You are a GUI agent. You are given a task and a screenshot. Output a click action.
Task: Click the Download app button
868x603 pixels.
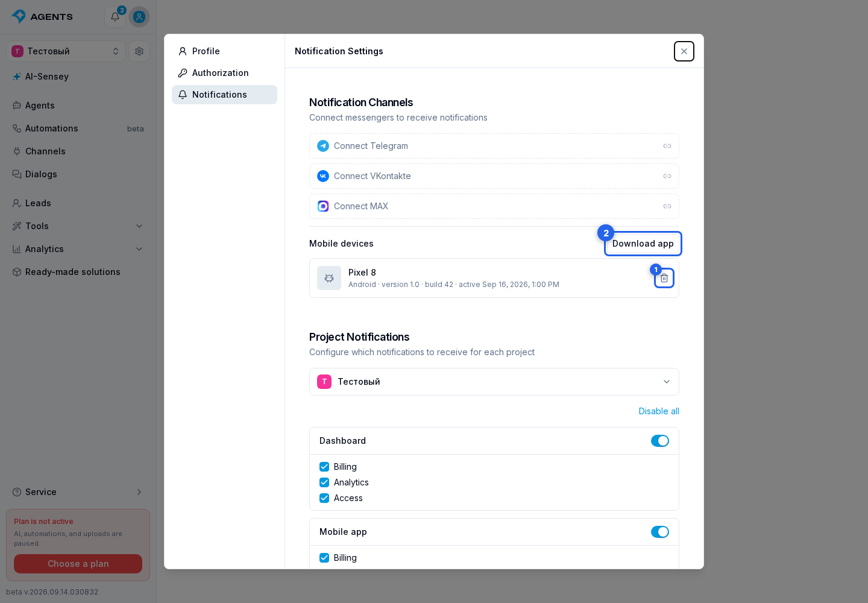point(643,244)
